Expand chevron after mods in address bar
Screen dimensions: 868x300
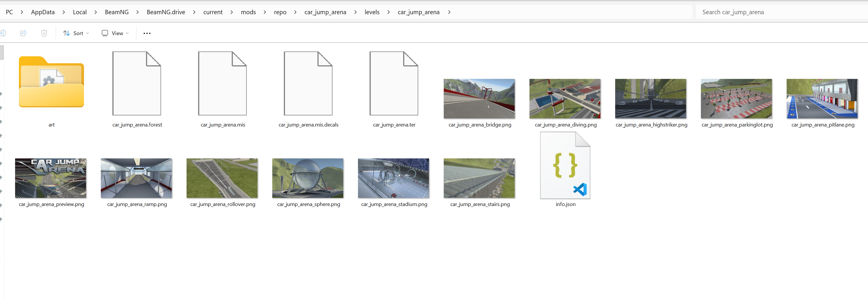[x=265, y=12]
